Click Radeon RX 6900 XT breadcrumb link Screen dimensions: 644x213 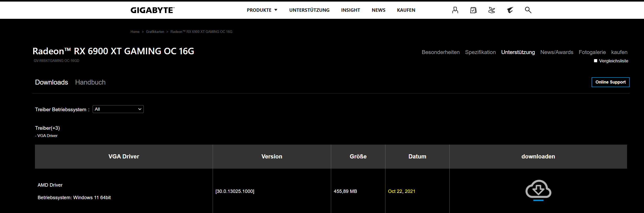[201, 32]
